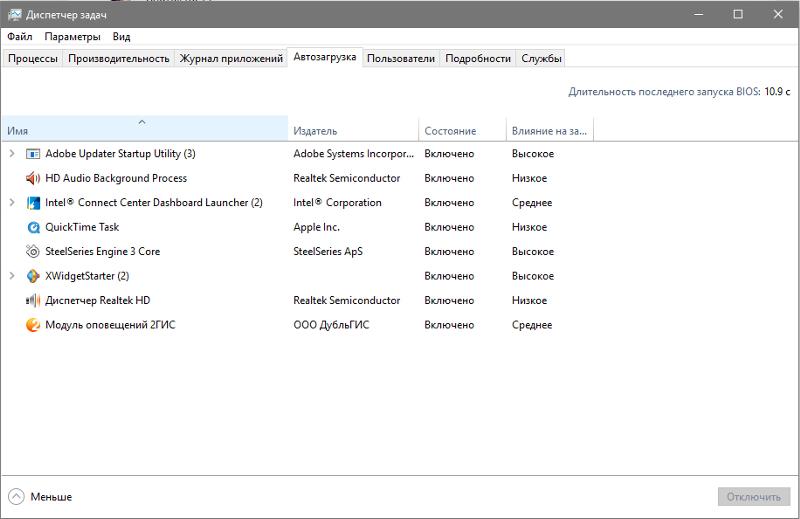
Task: Click the HD Audio Background Process speaker icon
Action: (x=33, y=178)
